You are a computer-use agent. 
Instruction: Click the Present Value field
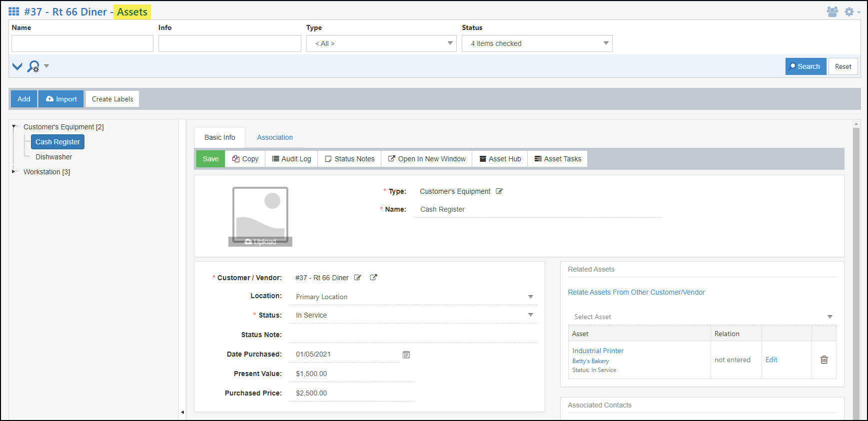click(x=352, y=374)
